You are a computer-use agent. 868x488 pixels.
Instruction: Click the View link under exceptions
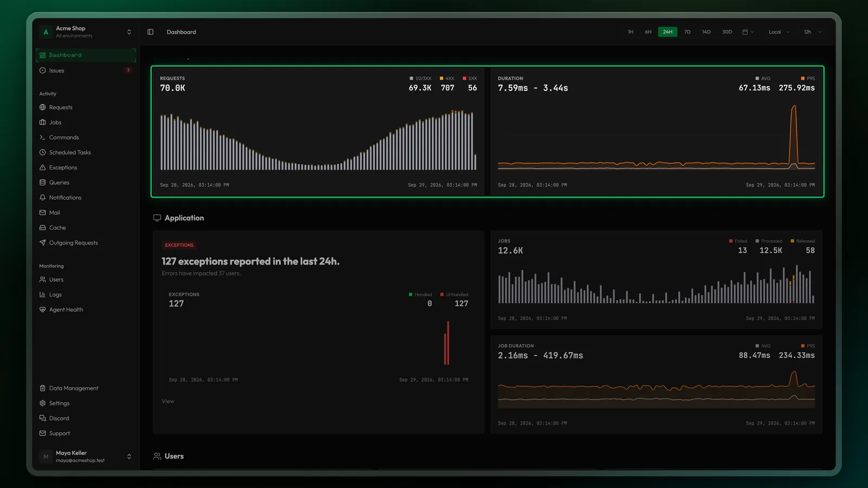coord(168,401)
